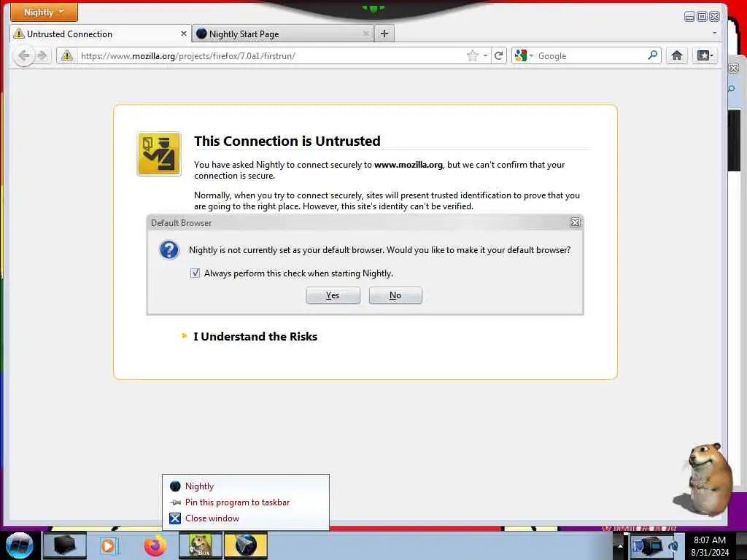Image resolution: width=747 pixels, height=560 pixels.
Task: Uncheck Always perform this check checkbox
Action: click(x=195, y=273)
